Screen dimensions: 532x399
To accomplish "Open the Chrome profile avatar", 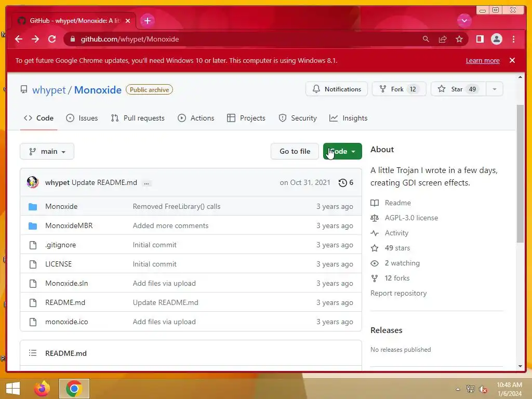I will 496,39.
